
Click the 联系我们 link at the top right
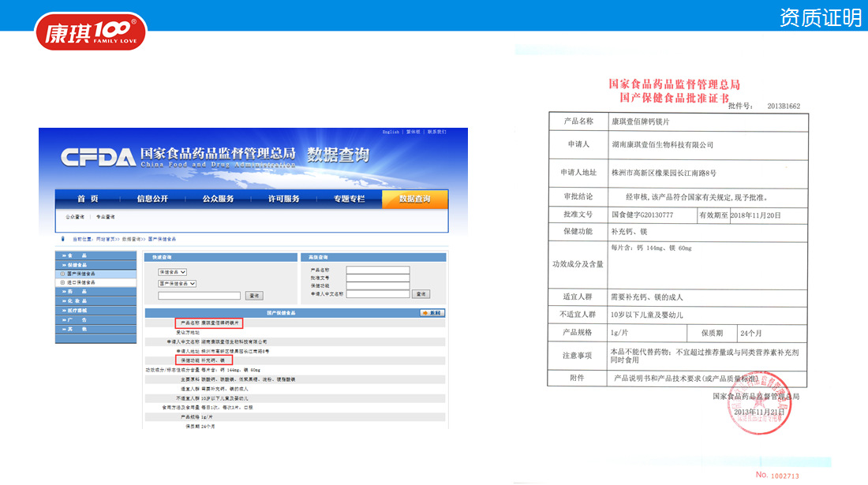(x=436, y=132)
